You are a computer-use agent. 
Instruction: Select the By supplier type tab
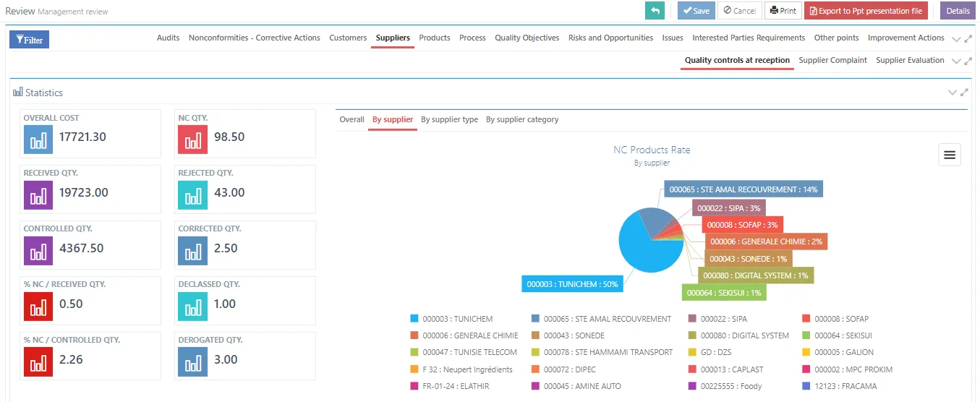tap(449, 119)
